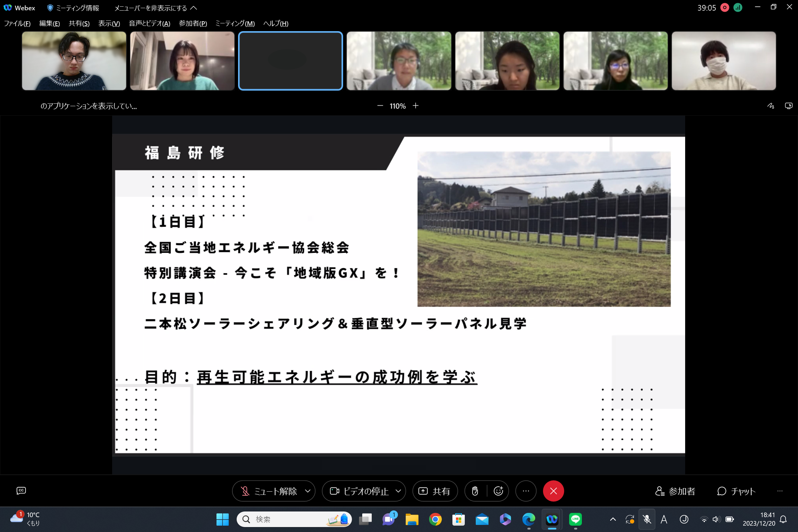Viewport: 798px width, 532px height.
Task: Click the annotate pen icon
Action: point(771,106)
